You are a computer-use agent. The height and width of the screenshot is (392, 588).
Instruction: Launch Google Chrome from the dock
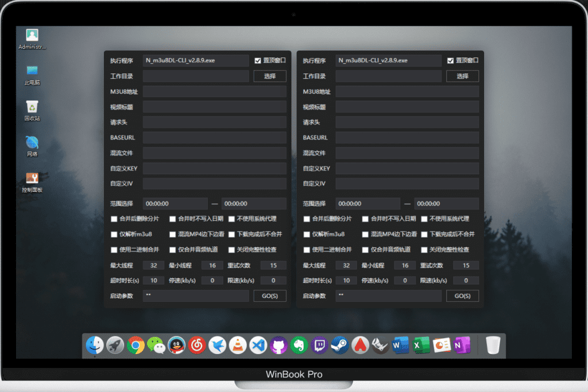[136, 345]
